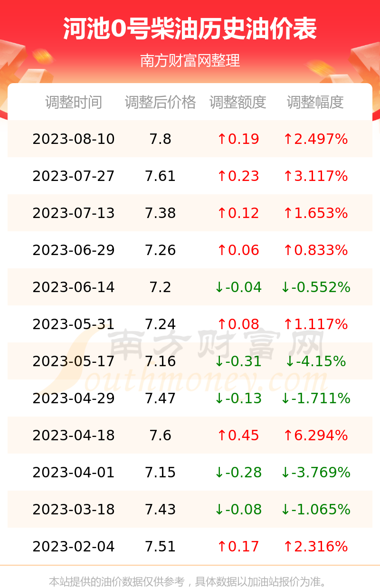The height and width of the screenshot is (588, 380).
Task: Select the 2023-08-10 date cell
Action: [74, 139]
